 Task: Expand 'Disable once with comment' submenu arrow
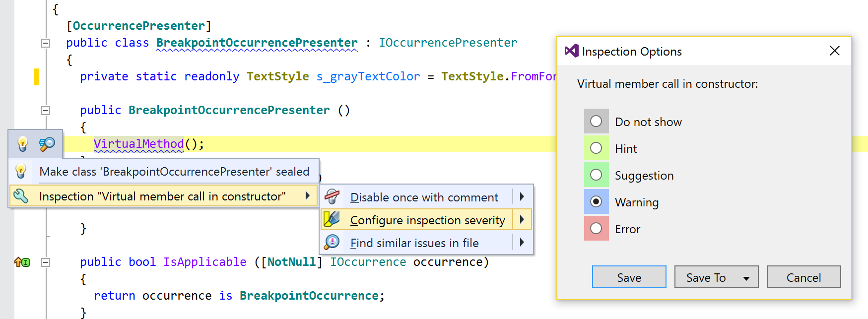tap(522, 197)
